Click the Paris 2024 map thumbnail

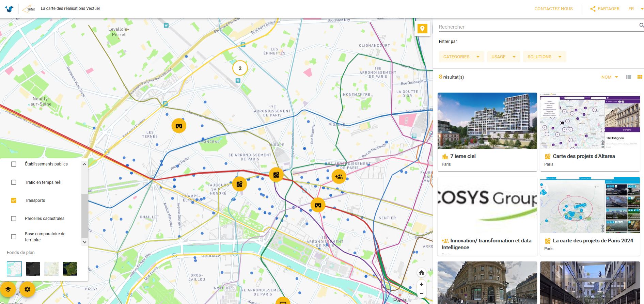[590, 205]
